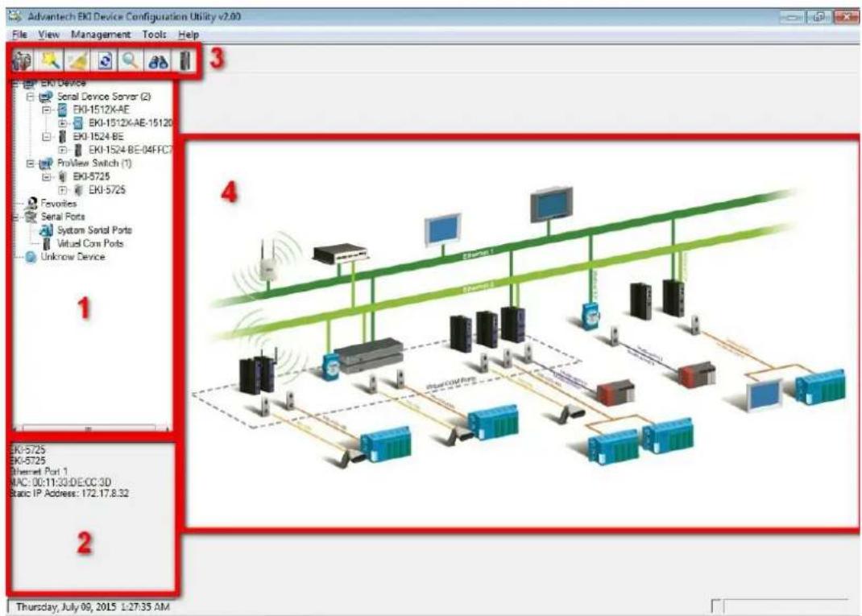Collapse the EKI-1524-BE tree node

click(x=47, y=136)
